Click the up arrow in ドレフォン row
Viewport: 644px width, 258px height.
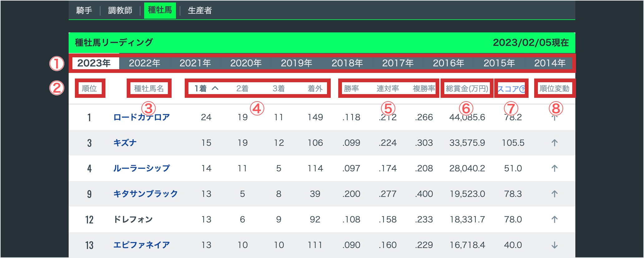point(554,219)
